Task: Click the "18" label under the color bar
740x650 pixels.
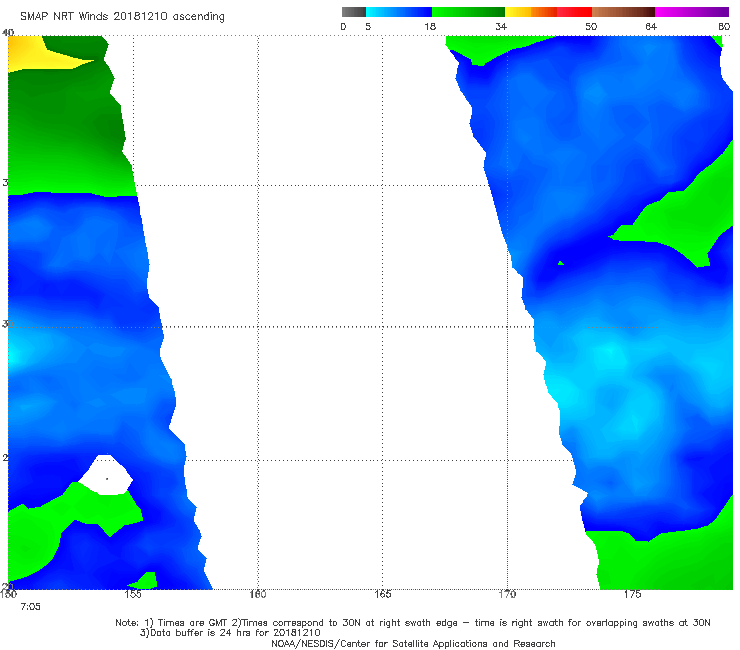Action: (x=430, y=26)
